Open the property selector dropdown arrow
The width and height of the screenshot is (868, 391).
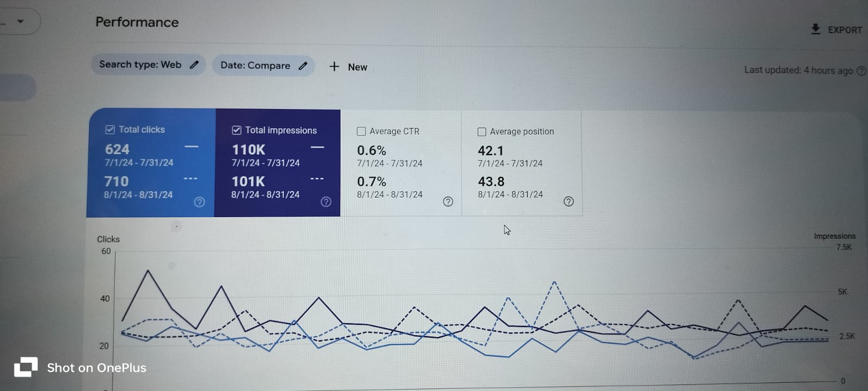pos(21,22)
